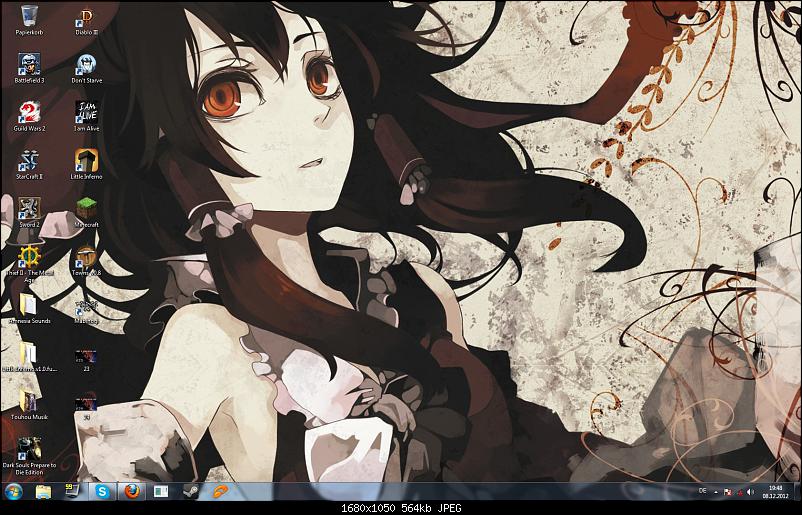Screen dimensions: 802x515
Task: Click the Dark Souls Prepare to Die Edition icon
Action: [x=29, y=456]
